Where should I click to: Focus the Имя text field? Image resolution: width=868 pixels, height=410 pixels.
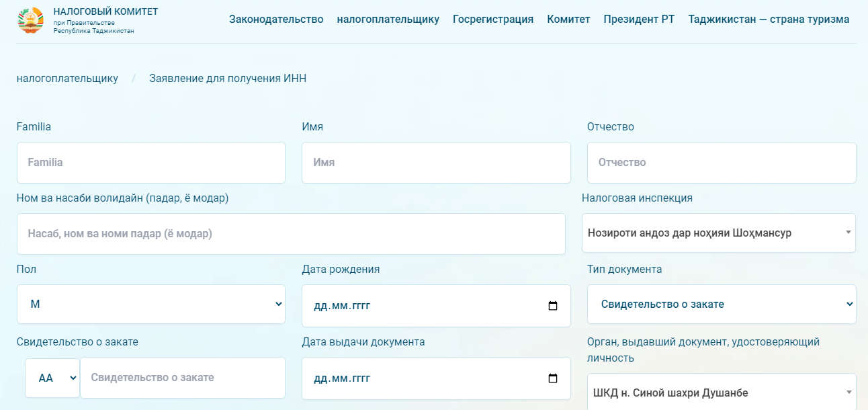(x=436, y=163)
